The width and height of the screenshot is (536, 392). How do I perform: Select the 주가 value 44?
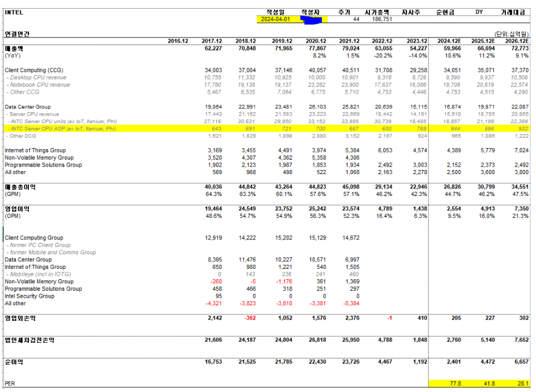[356, 19]
